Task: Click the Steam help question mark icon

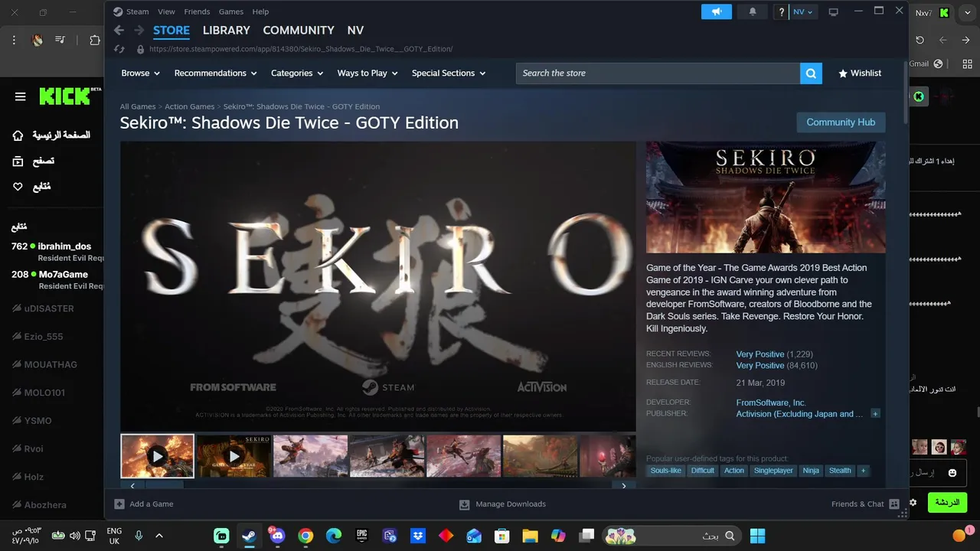Action: pos(781,12)
